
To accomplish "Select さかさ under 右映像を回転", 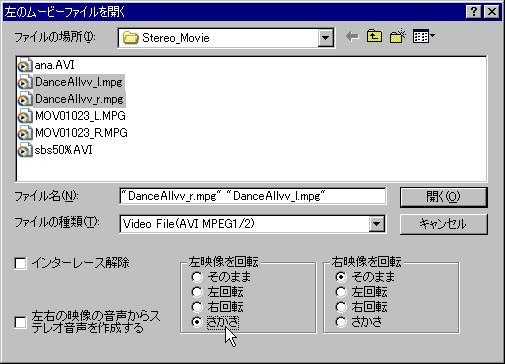I will [341, 322].
